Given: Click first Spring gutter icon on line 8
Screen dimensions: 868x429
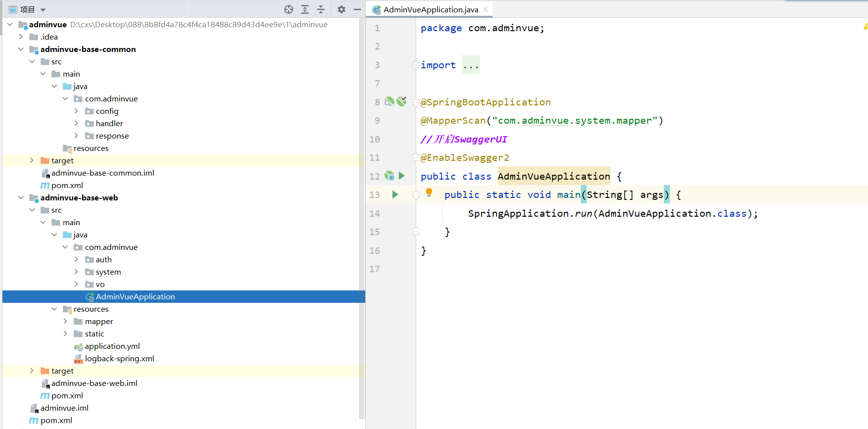Looking at the screenshot, I should (x=390, y=101).
